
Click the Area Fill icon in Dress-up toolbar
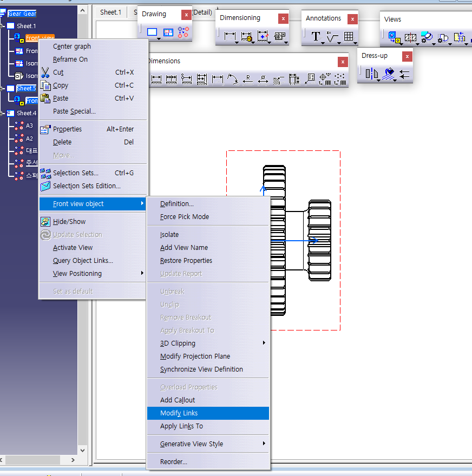[x=389, y=74]
